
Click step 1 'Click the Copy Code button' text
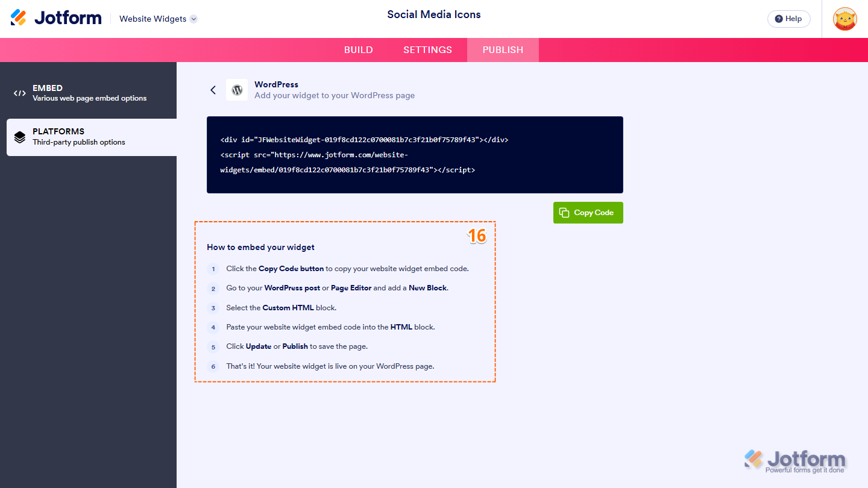click(x=347, y=269)
